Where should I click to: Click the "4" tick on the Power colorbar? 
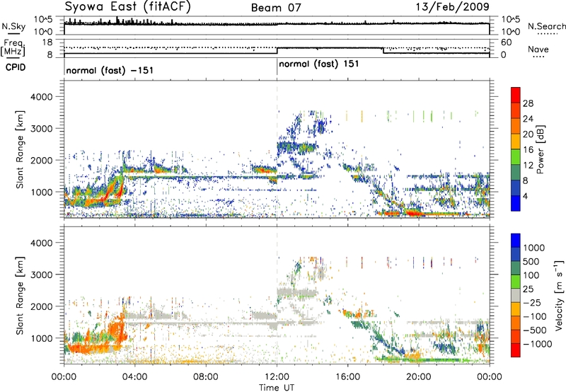pos(526,196)
